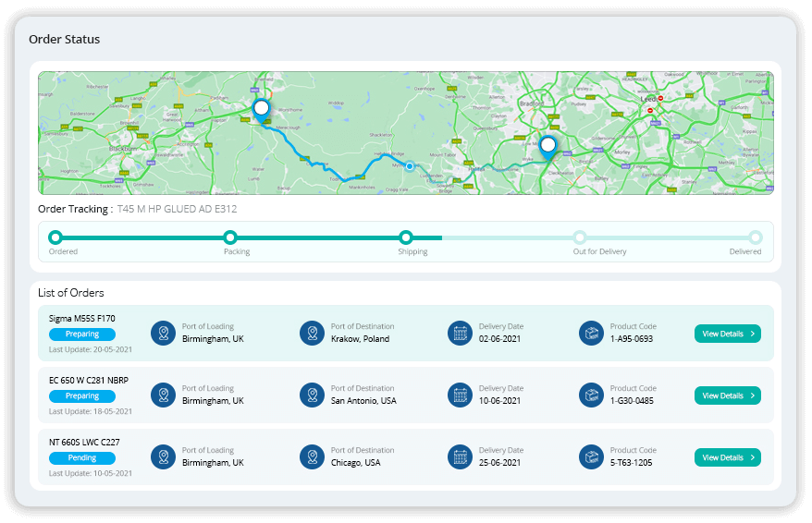This screenshot has width=812, height=523.
Task: Click the Pending status badge for NT 660S
Action: point(82,458)
